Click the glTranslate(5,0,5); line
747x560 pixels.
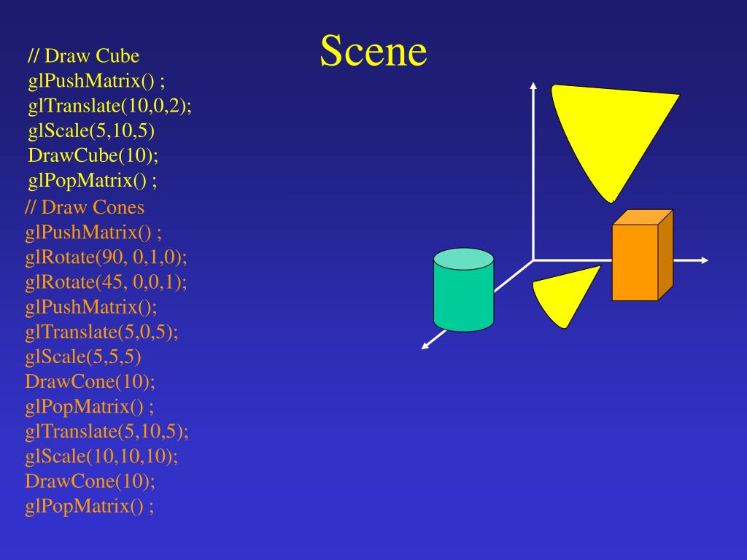tap(101, 332)
